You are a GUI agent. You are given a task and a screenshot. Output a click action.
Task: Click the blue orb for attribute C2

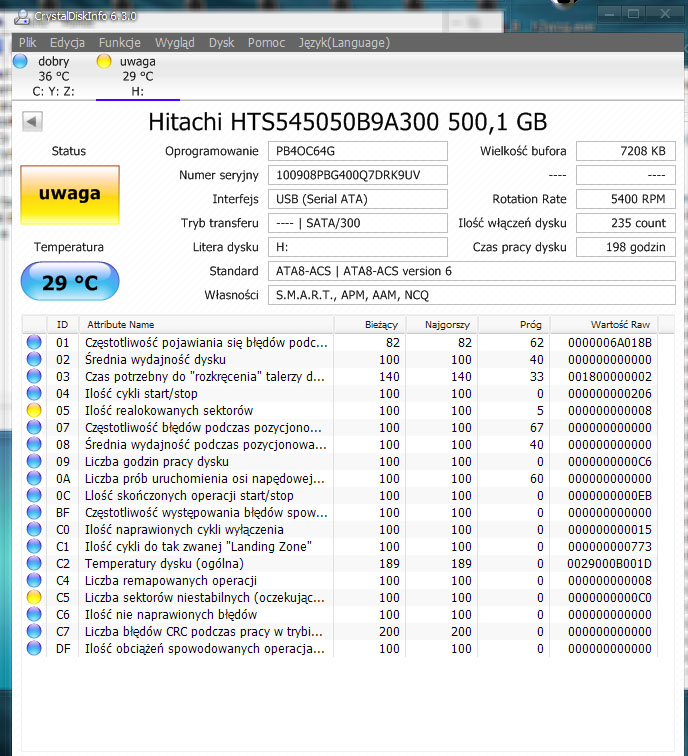[34, 563]
